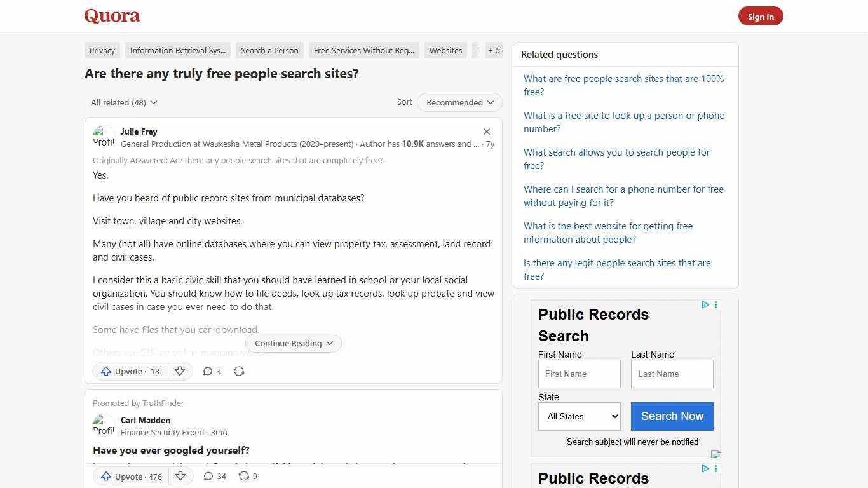Open the Sort dropdown showing Recommended
868x488 pixels.
click(459, 102)
